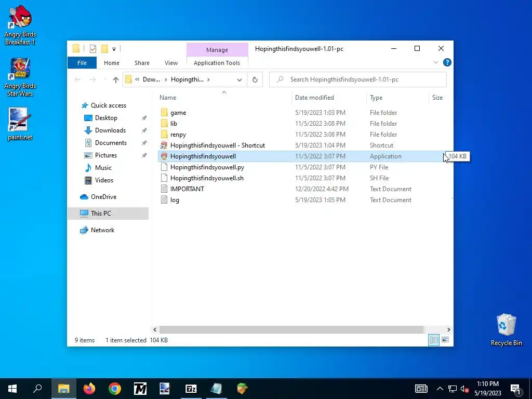Viewport: 532px width, 399px height.
Task: Open taskbar Search magnifier
Action: 37,389
